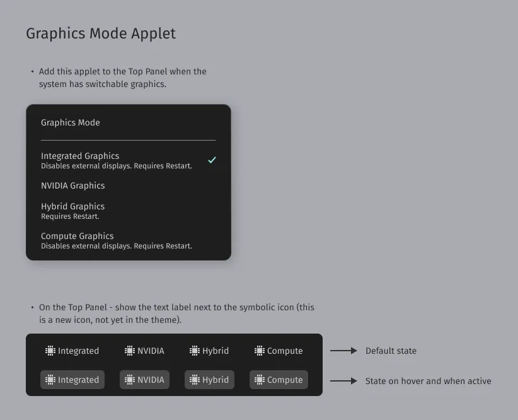The image size is (518, 420).
Task: Click chip icon inside the highlighted NVIDIA button
Action: coord(130,380)
